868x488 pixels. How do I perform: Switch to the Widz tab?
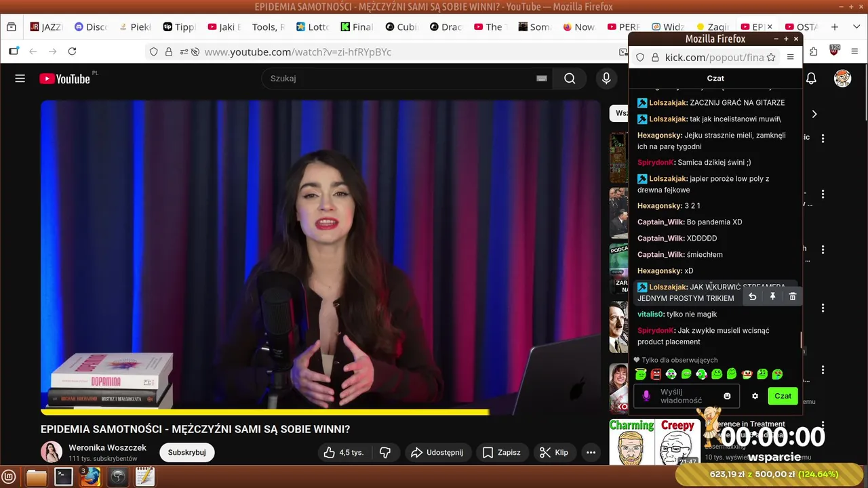668,27
